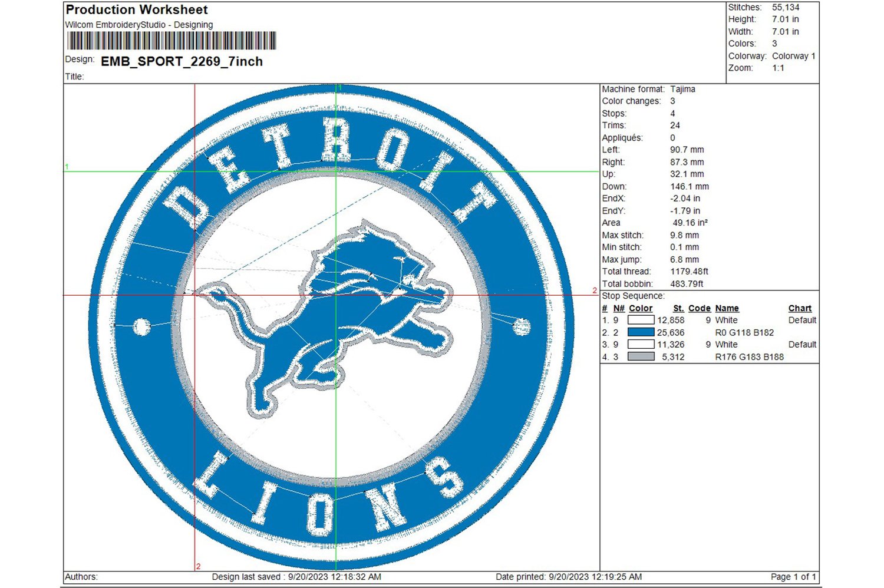
Task: Choose the gray color swatch in stop row 4
Action: point(641,356)
